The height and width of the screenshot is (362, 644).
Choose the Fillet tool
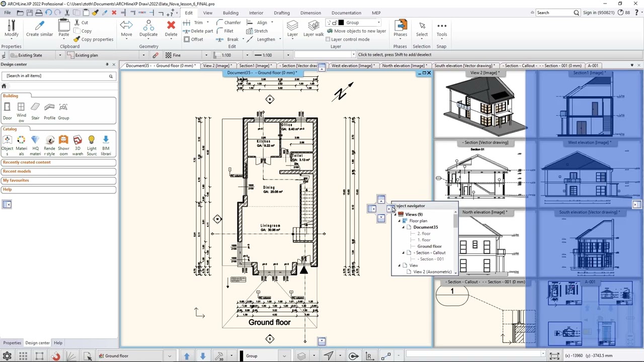point(225,31)
